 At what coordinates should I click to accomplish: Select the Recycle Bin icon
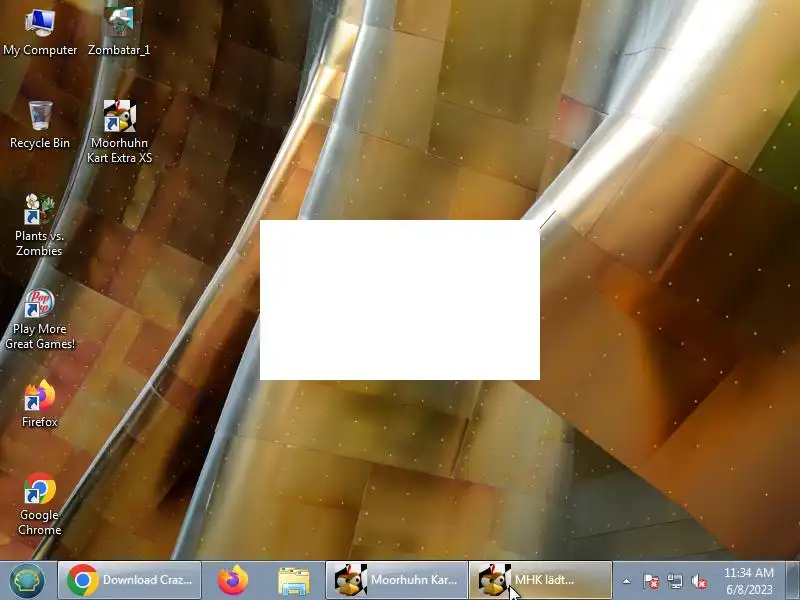(x=40, y=125)
